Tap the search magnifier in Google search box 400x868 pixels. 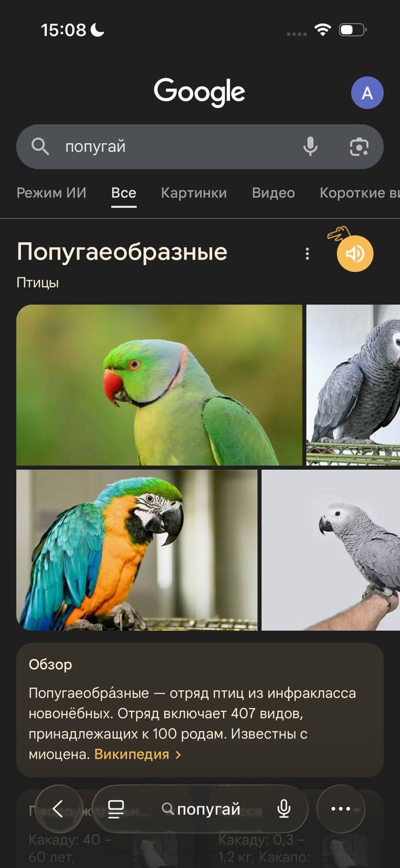pos(41,146)
